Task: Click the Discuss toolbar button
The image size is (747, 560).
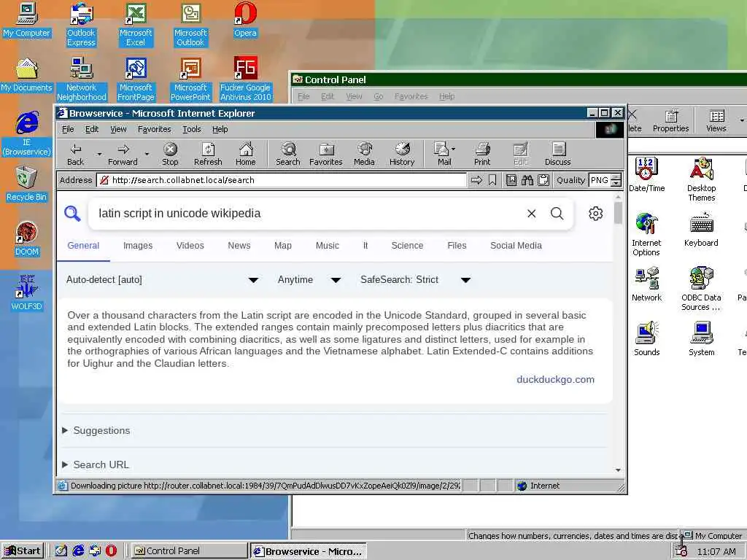Action: (x=558, y=155)
